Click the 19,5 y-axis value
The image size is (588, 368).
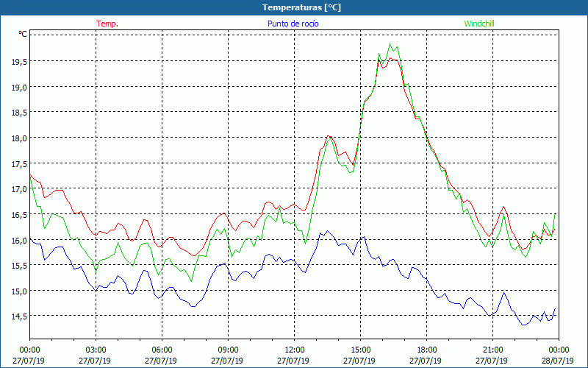[19, 62]
